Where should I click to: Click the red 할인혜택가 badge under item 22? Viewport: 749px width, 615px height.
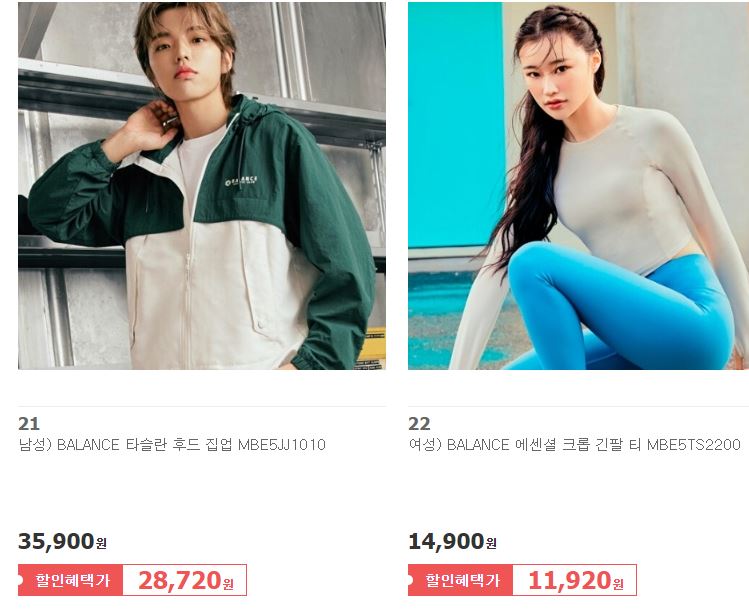[x=460, y=580]
